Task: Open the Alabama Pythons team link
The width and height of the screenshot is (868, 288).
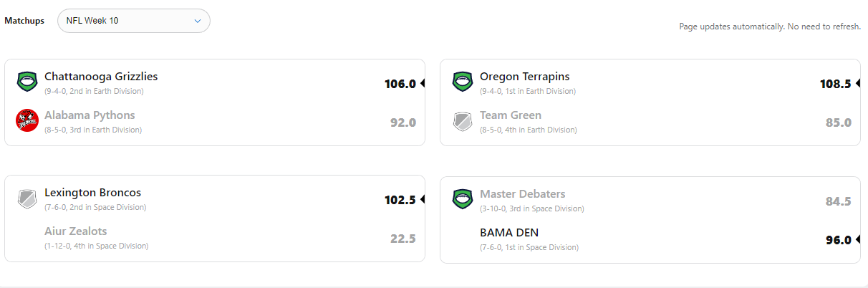Action: point(90,115)
